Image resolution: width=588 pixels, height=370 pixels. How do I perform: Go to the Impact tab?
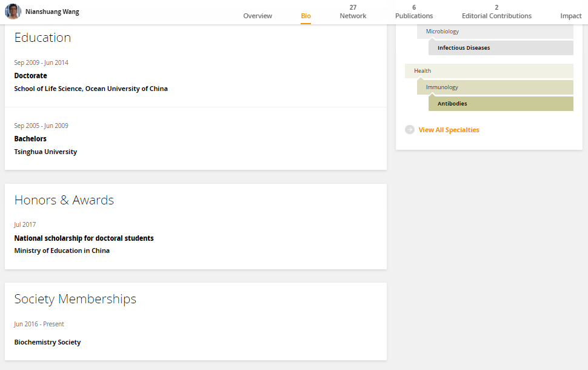571,16
